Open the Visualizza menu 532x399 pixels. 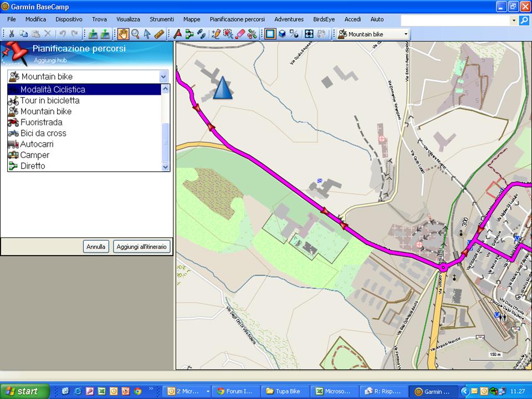coord(128,19)
